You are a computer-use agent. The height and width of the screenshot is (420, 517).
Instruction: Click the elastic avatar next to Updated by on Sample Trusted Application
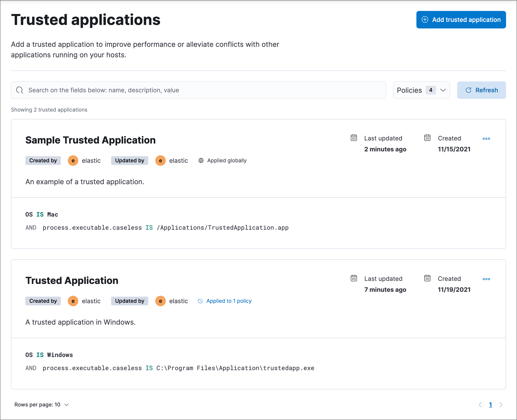tap(160, 160)
